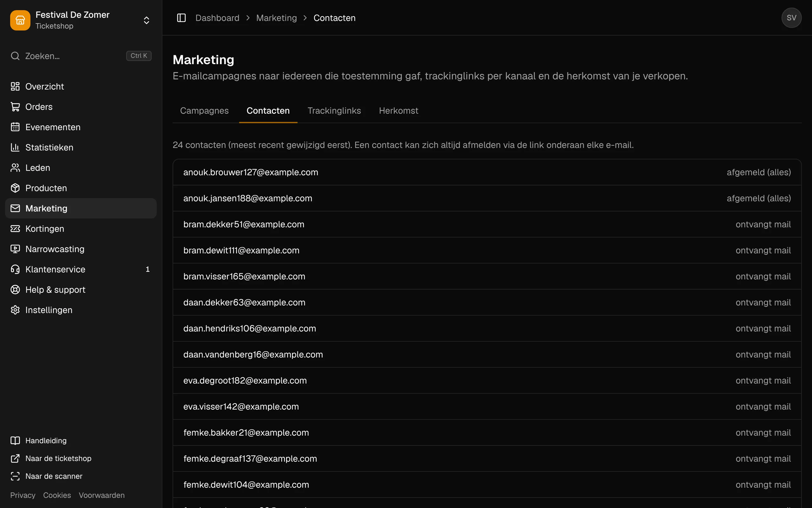The image size is (812, 508).
Task: Click the Instellingen gear icon
Action: pyautogui.click(x=15, y=310)
